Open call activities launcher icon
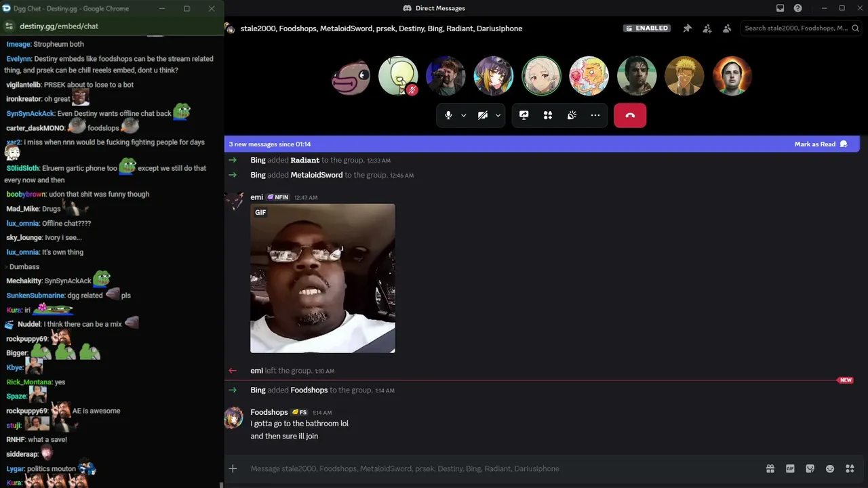Image resolution: width=868 pixels, height=488 pixels. (548, 115)
